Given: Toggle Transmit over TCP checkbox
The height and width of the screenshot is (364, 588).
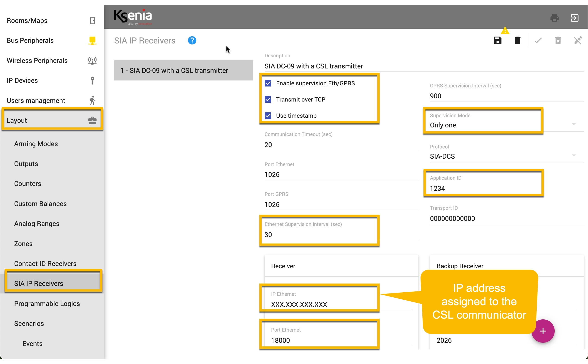Looking at the screenshot, I should click(268, 99).
